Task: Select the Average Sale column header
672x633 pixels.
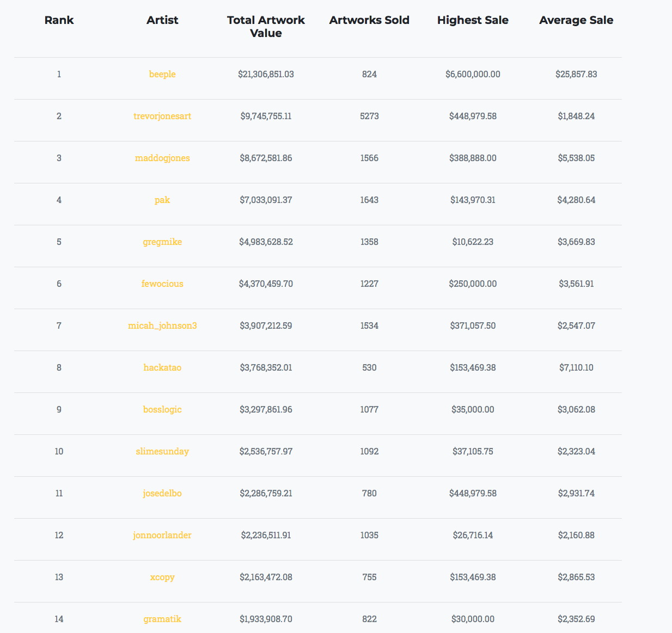Action: coord(576,20)
